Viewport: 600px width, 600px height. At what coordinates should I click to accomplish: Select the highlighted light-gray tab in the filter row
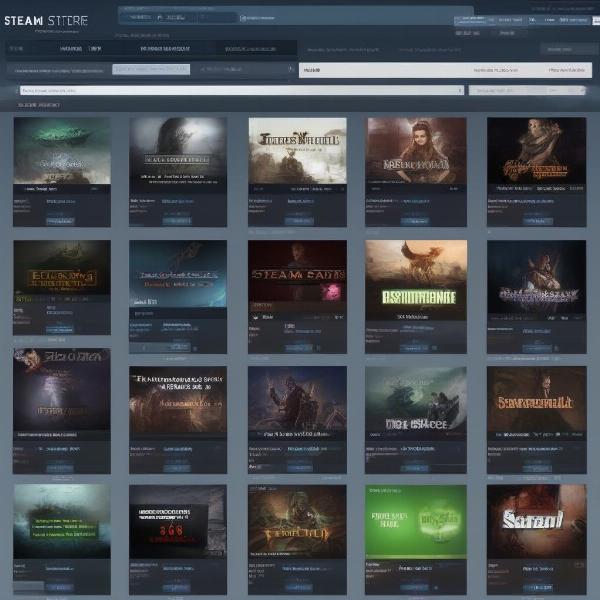[x=151, y=69]
